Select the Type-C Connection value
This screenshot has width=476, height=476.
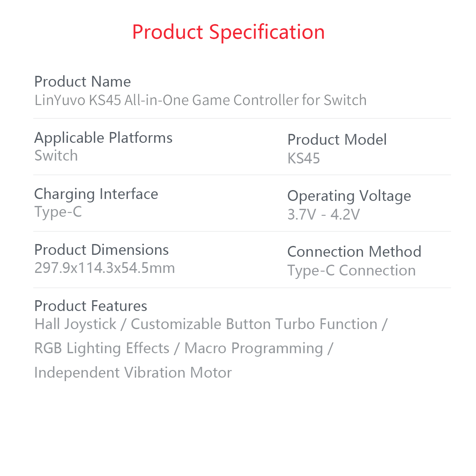(x=352, y=270)
